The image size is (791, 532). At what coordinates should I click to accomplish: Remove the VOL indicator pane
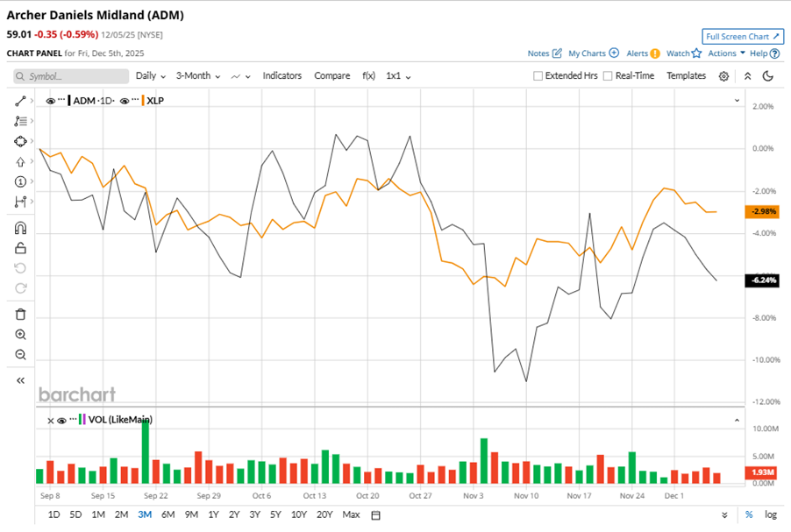pos(51,421)
